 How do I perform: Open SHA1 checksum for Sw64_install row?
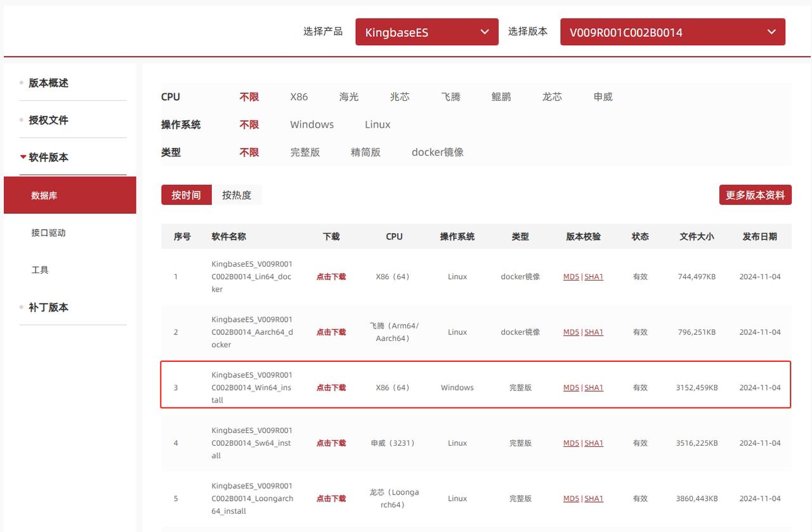tap(594, 443)
